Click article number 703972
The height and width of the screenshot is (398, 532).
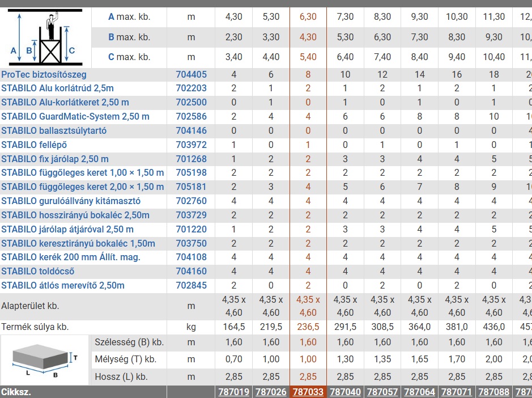(x=191, y=145)
